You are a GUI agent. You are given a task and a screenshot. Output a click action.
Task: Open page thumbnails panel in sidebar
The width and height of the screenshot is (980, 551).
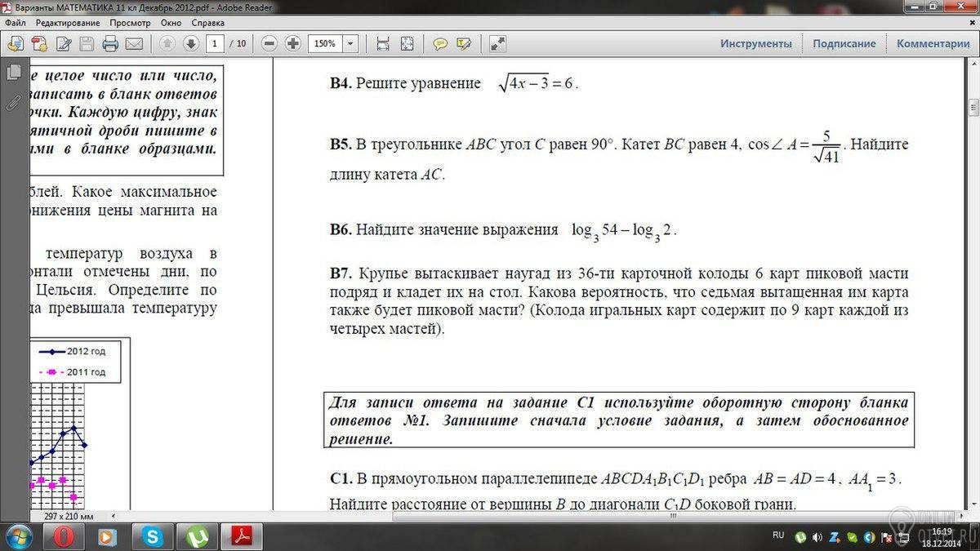pos(13,73)
